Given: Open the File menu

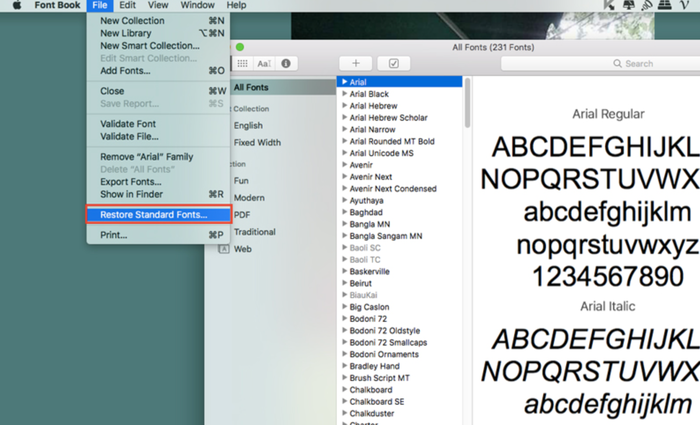Looking at the screenshot, I should click(100, 5).
